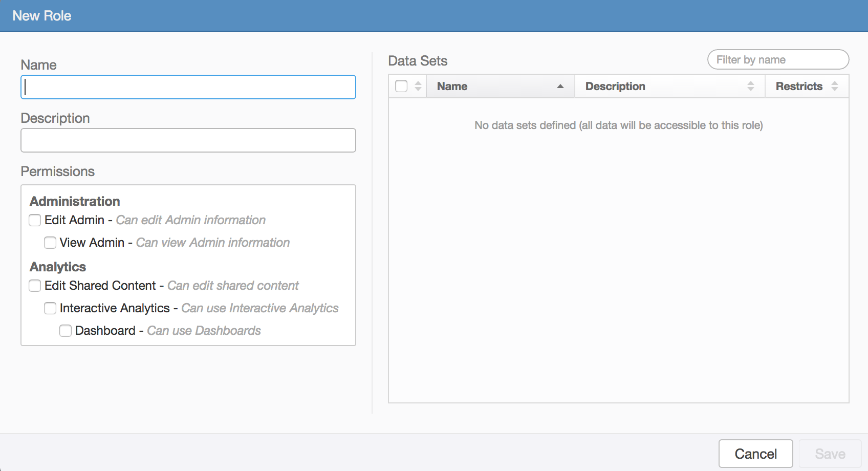
Task: Click the New Role dialog title bar
Action: tap(434, 15)
